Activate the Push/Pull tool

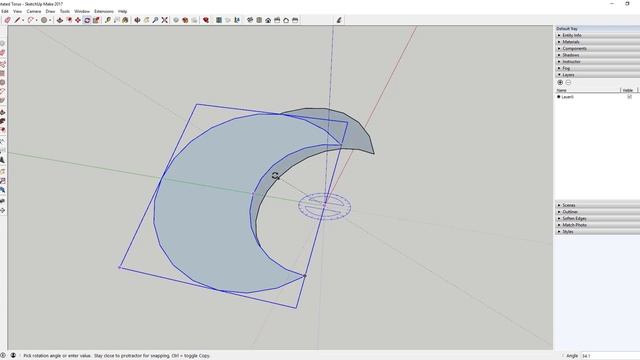point(60,20)
